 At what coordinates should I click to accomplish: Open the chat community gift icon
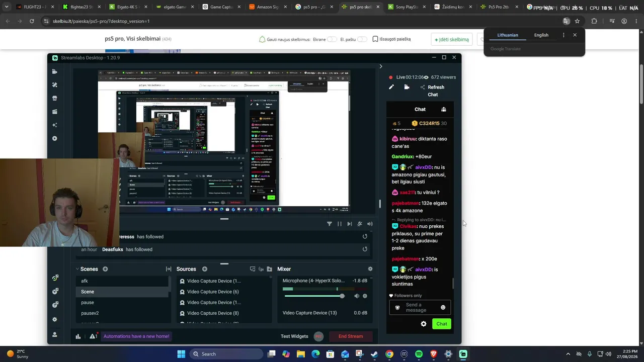[443, 109]
